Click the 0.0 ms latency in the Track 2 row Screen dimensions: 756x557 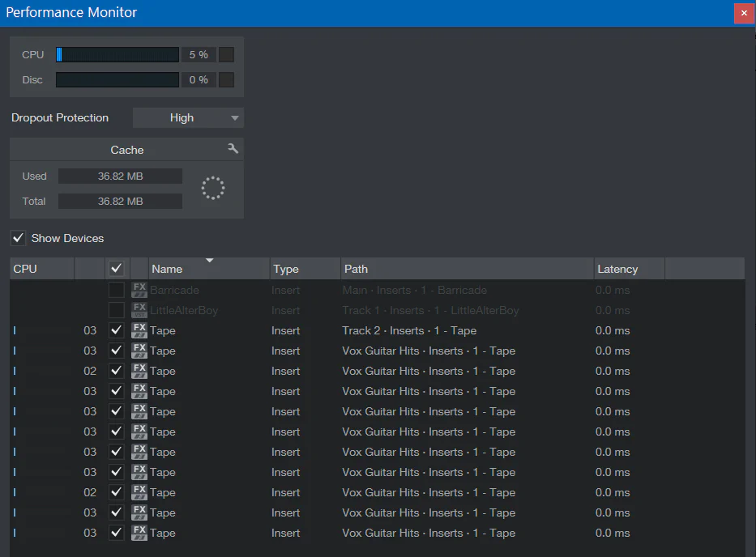(x=613, y=330)
